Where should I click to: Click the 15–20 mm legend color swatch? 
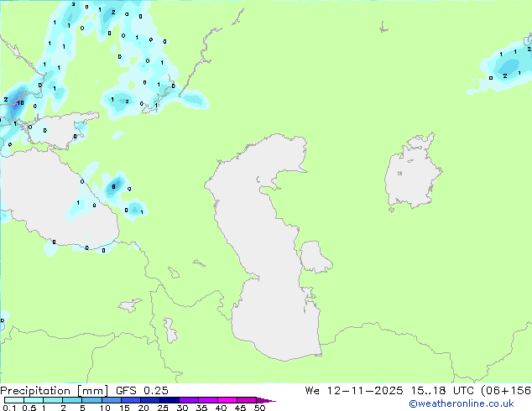tap(131, 400)
